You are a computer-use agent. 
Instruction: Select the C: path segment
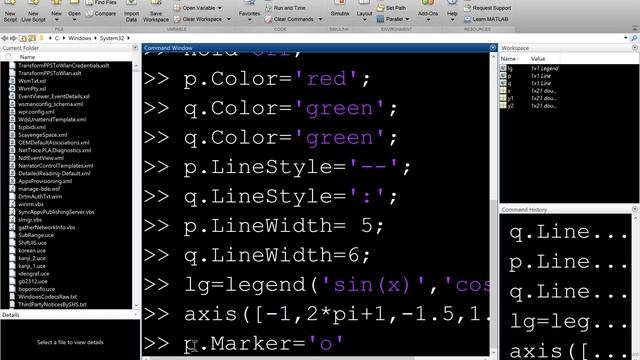click(57, 38)
